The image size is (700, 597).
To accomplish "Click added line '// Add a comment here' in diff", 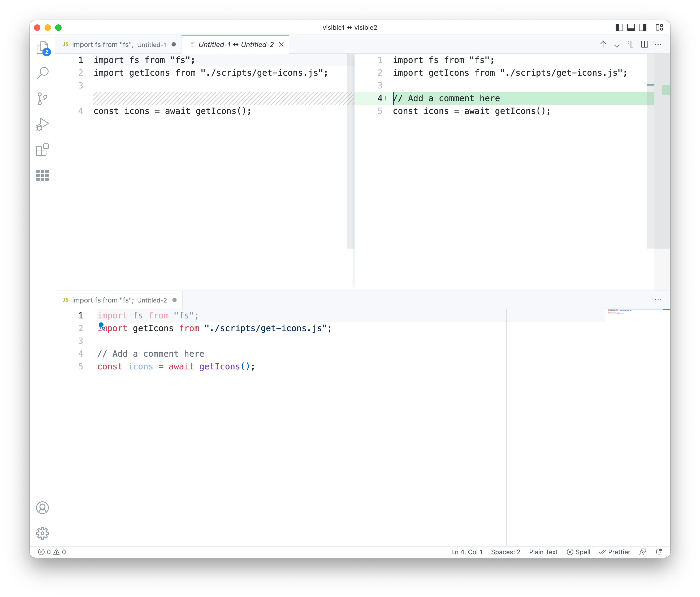I will click(x=446, y=98).
